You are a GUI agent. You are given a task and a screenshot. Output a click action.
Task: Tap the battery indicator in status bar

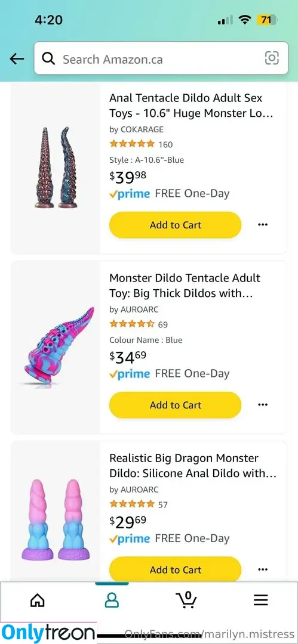point(267,19)
